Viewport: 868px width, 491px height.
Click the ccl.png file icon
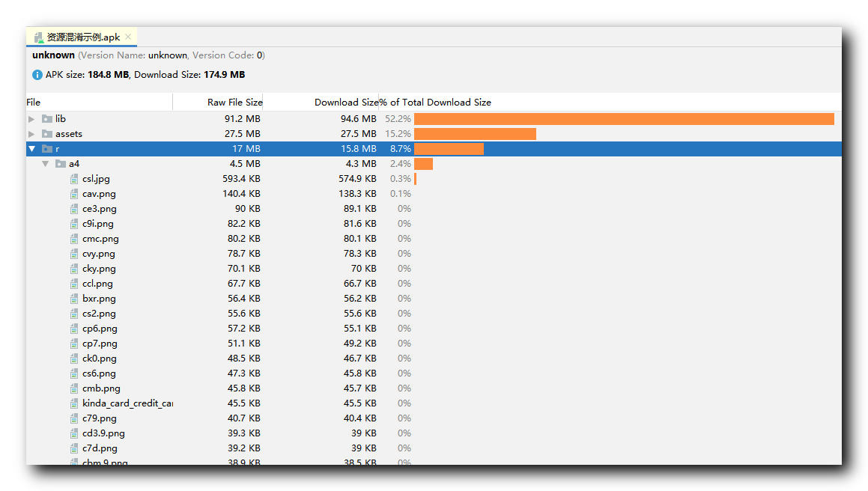pos(74,284)
